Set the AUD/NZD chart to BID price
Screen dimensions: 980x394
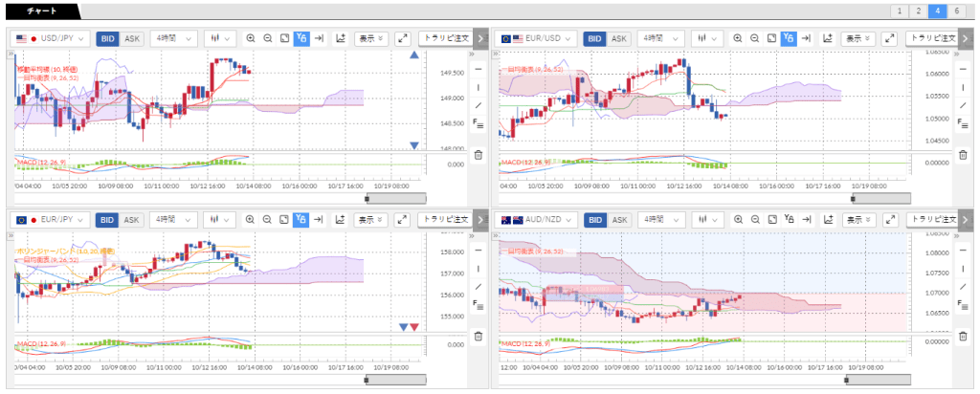coord(594,220)
